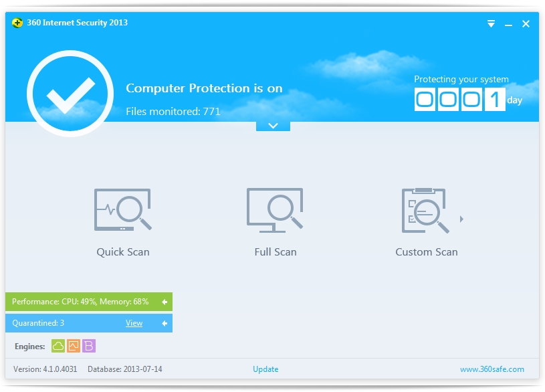Open the title bar menu dropdown icon

point(491,23)
